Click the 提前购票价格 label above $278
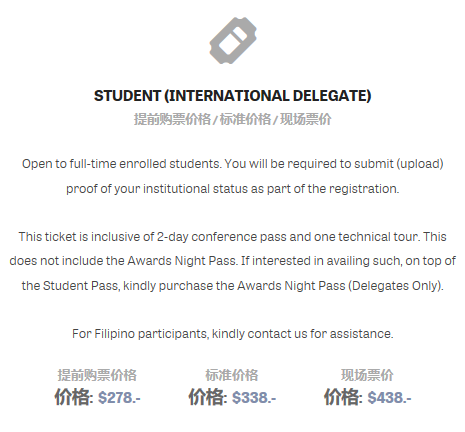Image resolution: width=465 pixels, height=432 pixels. 97,375
